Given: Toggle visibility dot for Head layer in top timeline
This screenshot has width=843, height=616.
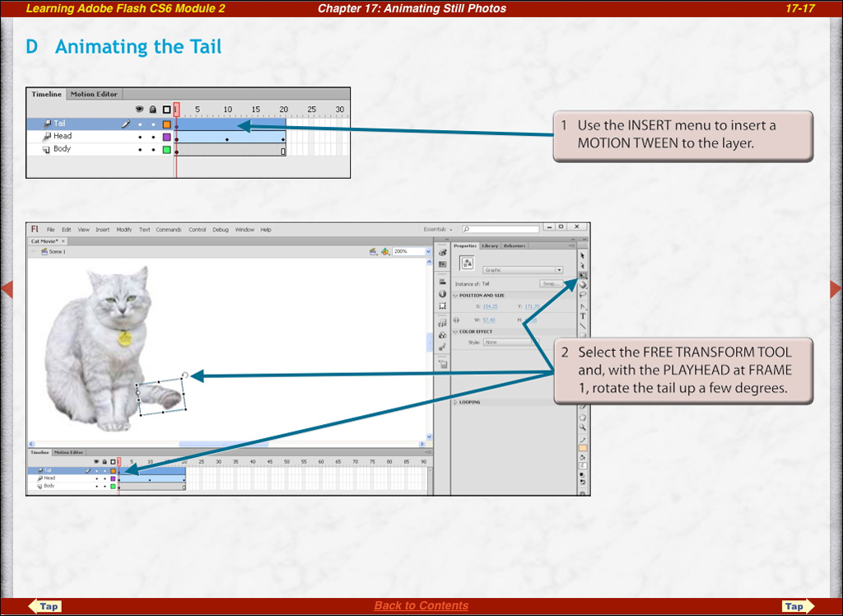Looking at the screenshot, I should click(x=140, y=137).
